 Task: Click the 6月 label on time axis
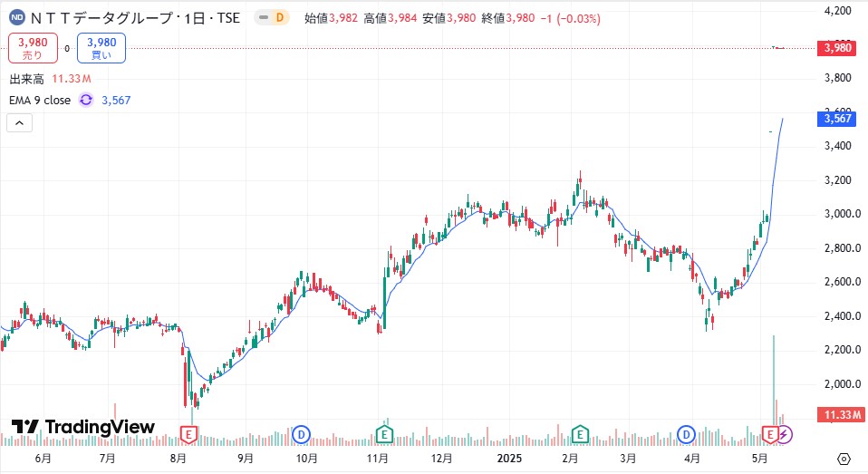click(43, 459)
